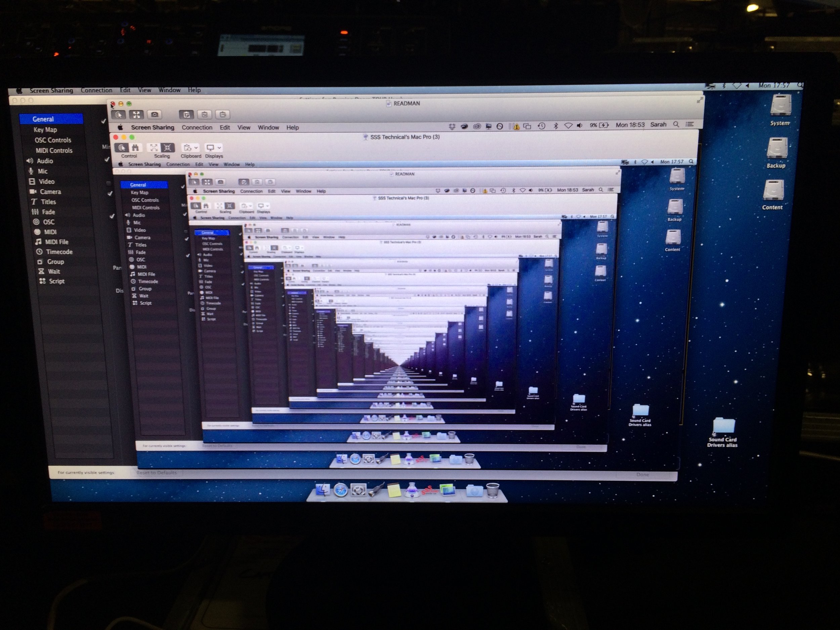Click Bluetooth icon beside 9% battery in READMAN
The image size is (840, 630).
point(555,126)
